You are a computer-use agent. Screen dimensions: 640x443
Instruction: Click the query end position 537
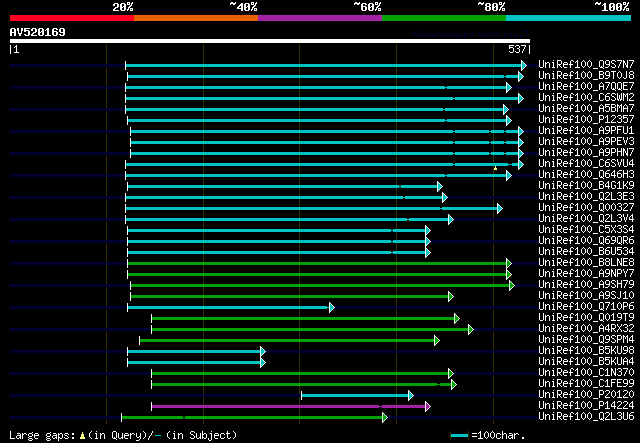coord(517,49)
